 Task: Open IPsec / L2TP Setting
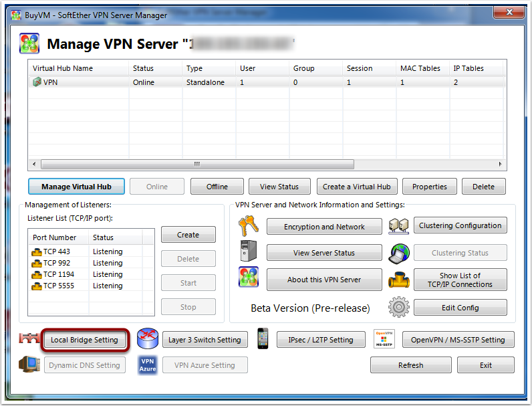(x=321, y=340)
